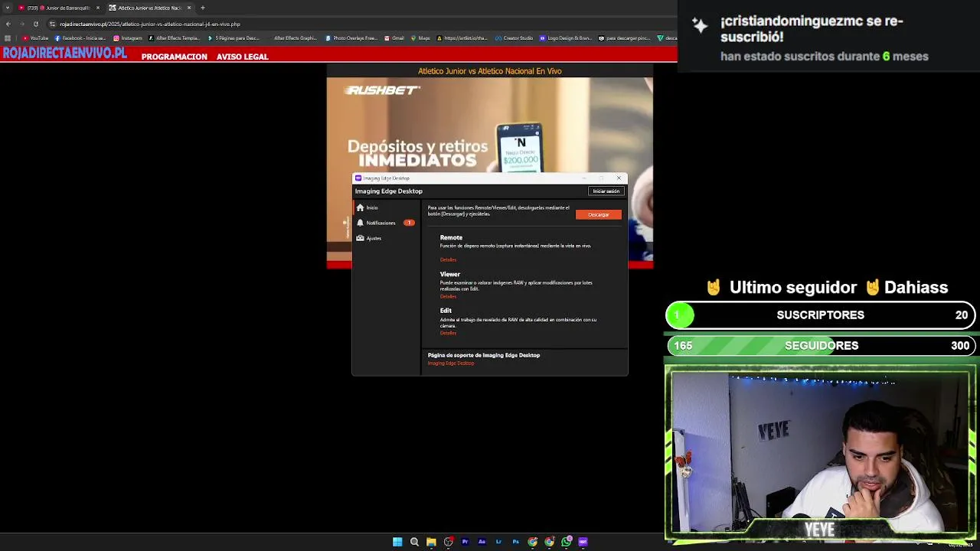Open the Maps bookmark

pyautogui.click(x=419, y=38)
